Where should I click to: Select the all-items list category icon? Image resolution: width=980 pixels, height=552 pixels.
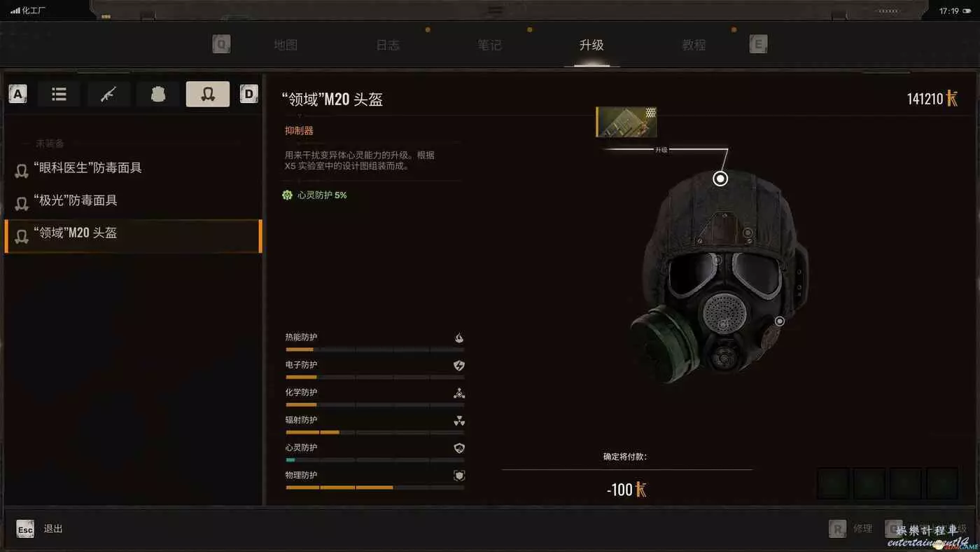(x=59, y=94)
